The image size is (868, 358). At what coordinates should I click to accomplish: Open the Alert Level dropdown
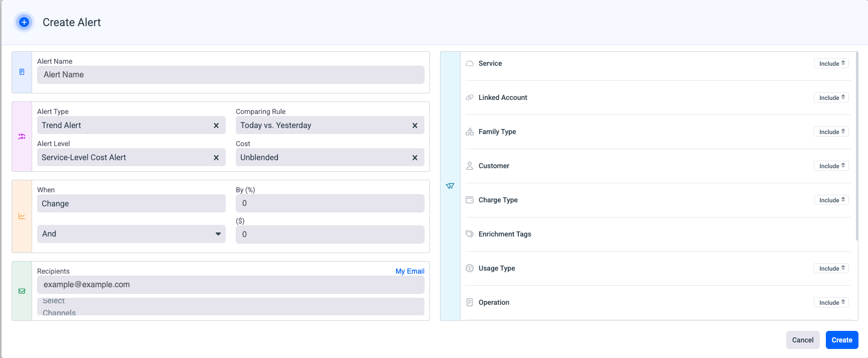coord(131,158)
